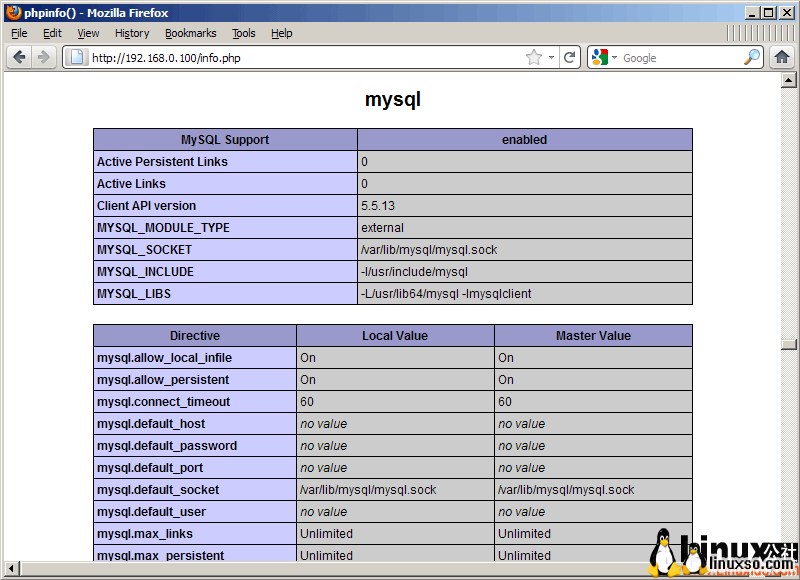Click the Google search engine icon
The image size is (800, 580).
pos(600,57)
